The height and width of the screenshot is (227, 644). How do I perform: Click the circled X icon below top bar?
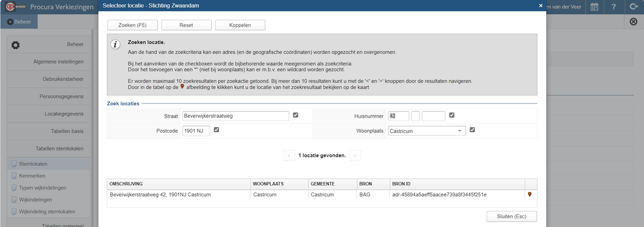[633, 22]
